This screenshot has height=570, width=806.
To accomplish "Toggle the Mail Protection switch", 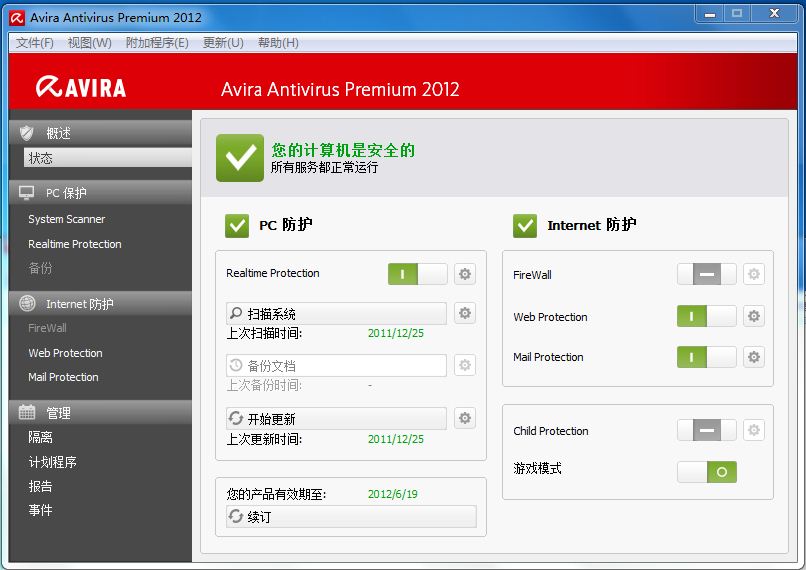I will point(706,357).
